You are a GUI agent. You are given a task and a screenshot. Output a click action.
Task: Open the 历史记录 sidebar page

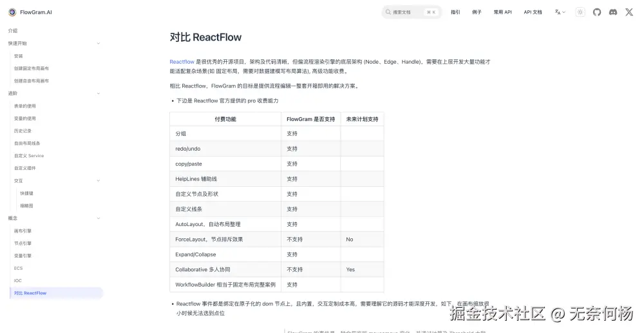click(23, 131)
